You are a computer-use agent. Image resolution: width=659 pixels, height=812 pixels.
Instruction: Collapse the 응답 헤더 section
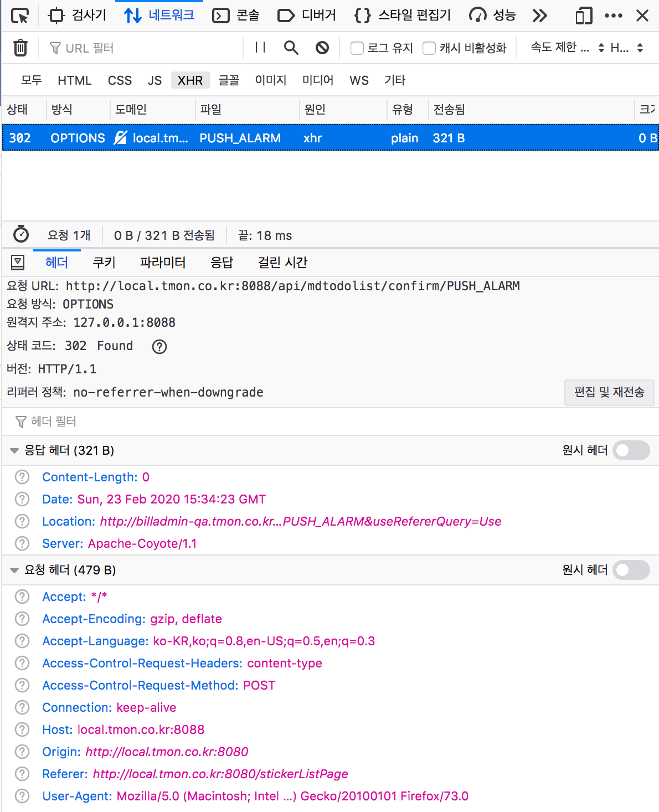[14, 450]
